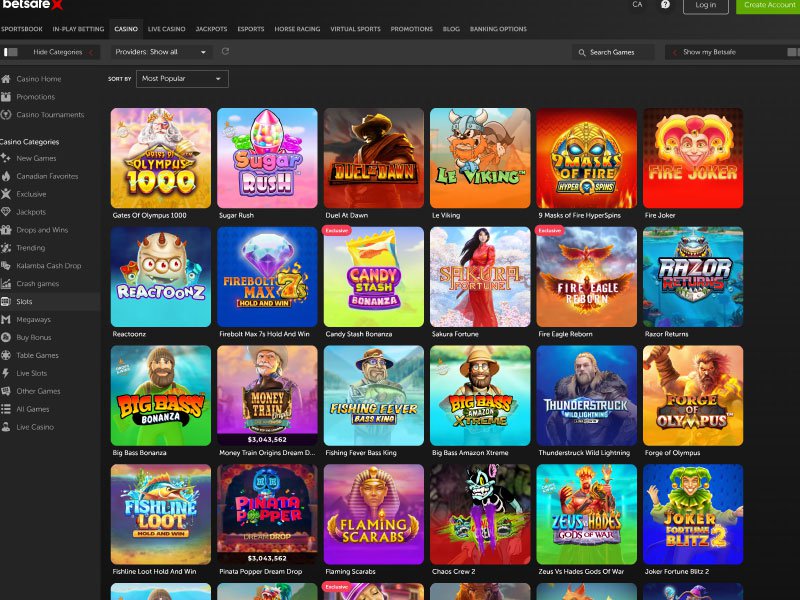This screenshot has width=800, height=600.
Task: Open the Le Viking game tile
Action: (480, 158)
